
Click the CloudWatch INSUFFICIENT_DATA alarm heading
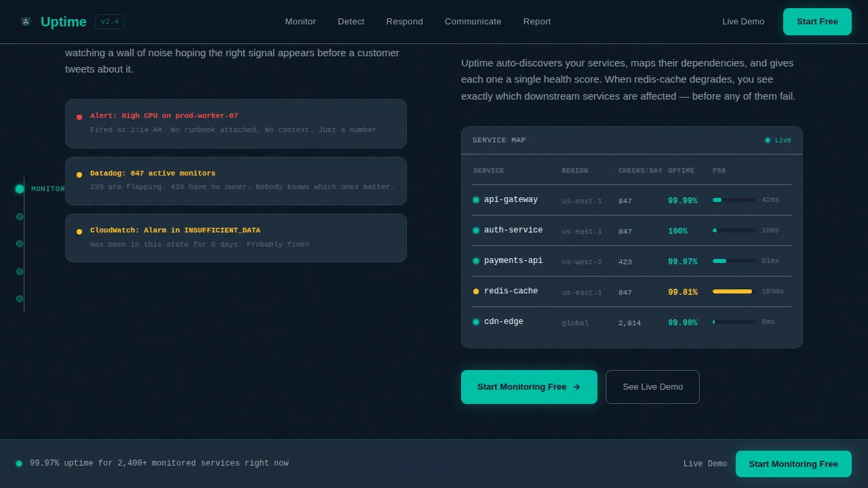tap(175, 230)
